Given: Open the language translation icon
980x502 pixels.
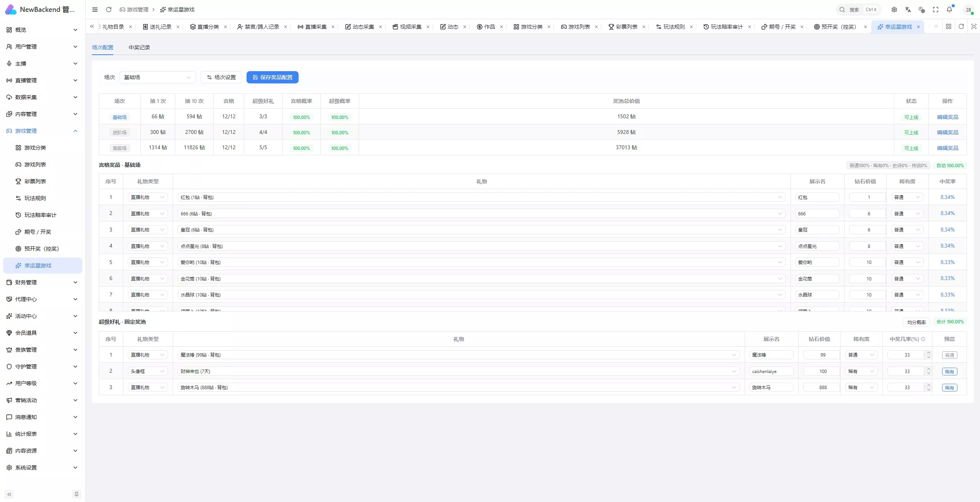Looking at the screenshot, I should coord(908,10).
